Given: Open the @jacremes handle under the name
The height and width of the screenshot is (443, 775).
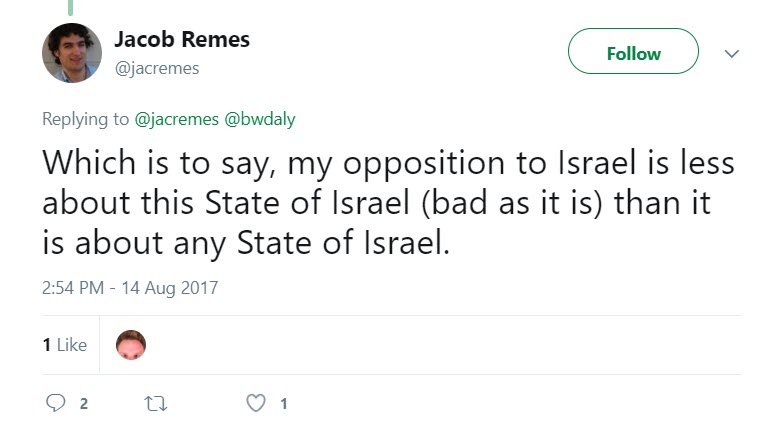Looking at the screenshot, I should click(157, 68).
